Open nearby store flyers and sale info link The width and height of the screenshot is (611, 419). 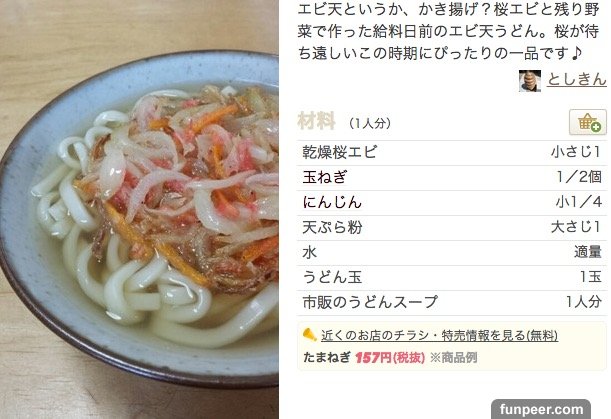pyautogui.click(x=439, y=335)
